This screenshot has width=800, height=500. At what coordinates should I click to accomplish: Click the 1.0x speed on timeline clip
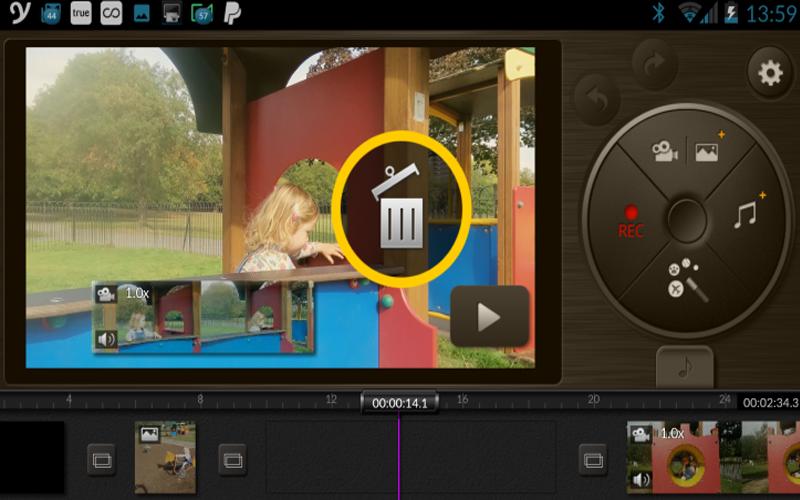[x=672, y=434]
